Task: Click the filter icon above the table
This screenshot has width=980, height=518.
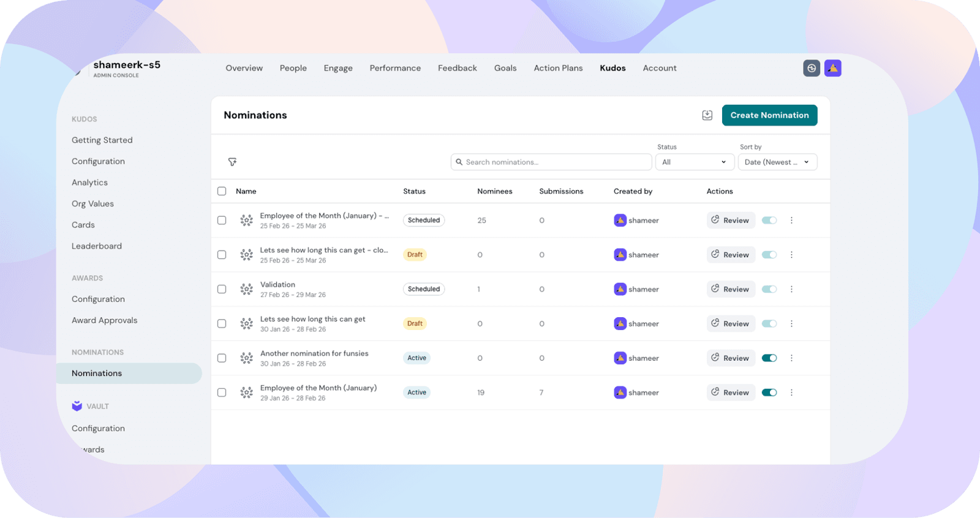Action: coord(232,162)
